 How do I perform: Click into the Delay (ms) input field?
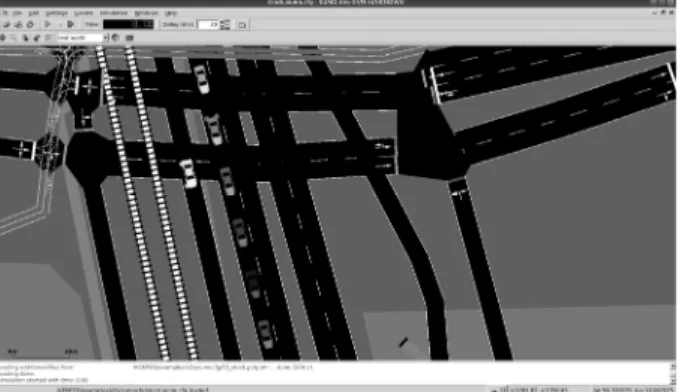point(208,25)
